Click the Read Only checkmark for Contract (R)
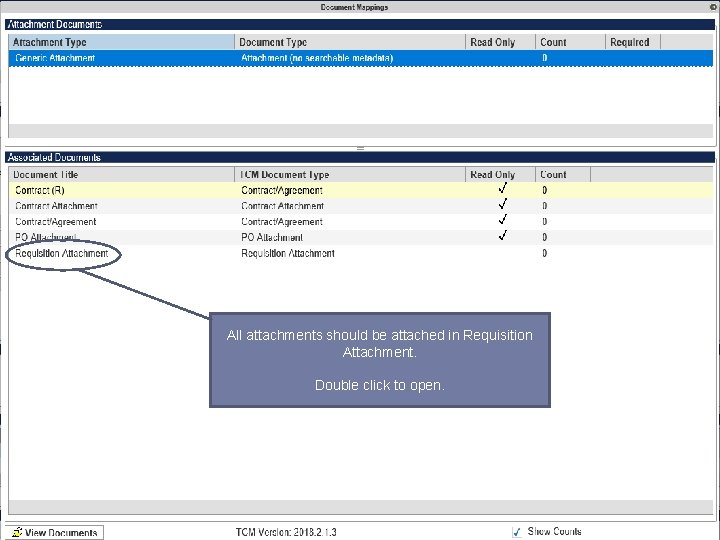 pos(503,188)
